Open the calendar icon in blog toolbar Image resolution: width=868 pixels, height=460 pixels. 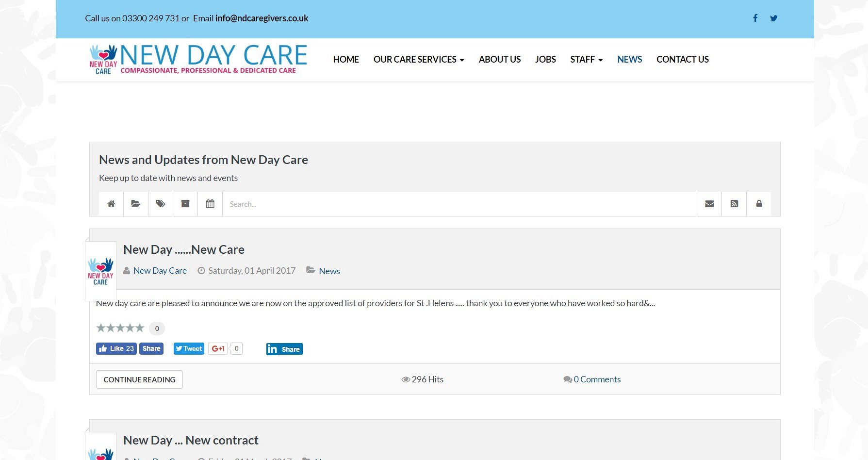click(210, 204)
